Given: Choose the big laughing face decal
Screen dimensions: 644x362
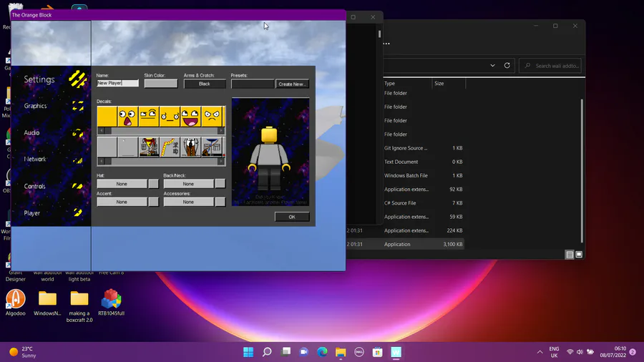Looking at the screenshot, I should [190, 117].
